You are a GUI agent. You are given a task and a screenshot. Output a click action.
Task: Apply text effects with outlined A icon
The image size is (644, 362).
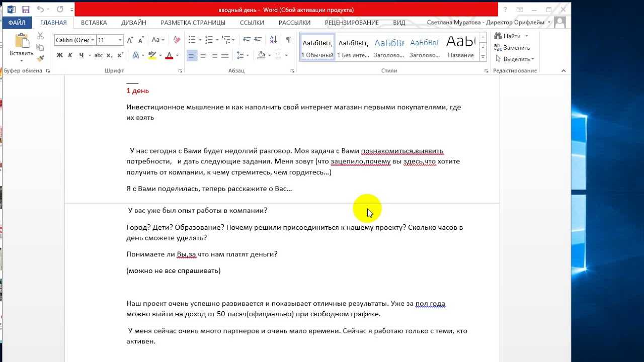[135, 55]
